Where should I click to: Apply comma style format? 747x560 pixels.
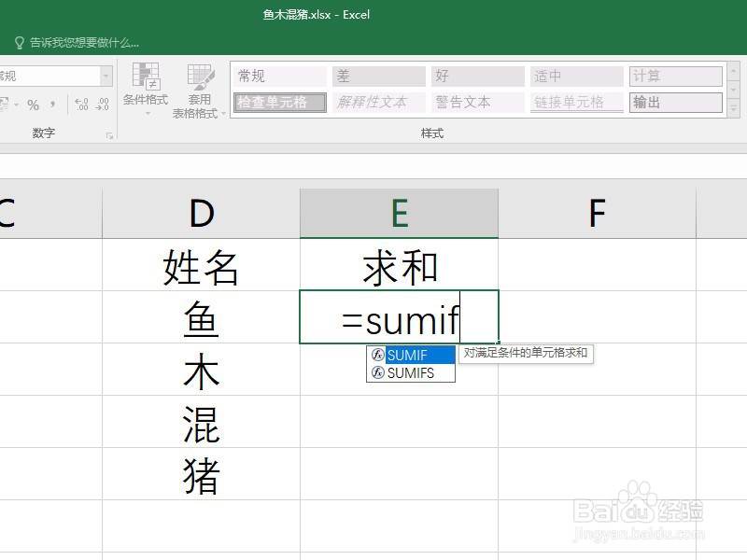tap(52, 105)
